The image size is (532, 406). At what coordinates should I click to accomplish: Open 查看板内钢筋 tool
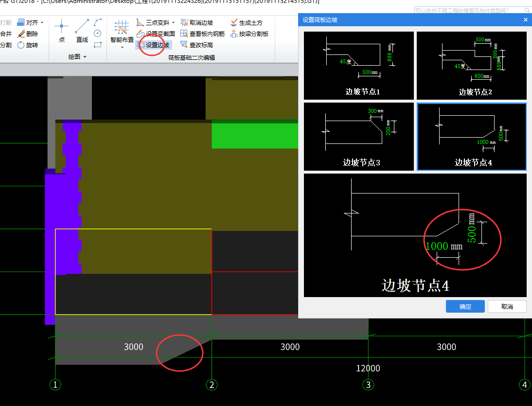[203, 34]
